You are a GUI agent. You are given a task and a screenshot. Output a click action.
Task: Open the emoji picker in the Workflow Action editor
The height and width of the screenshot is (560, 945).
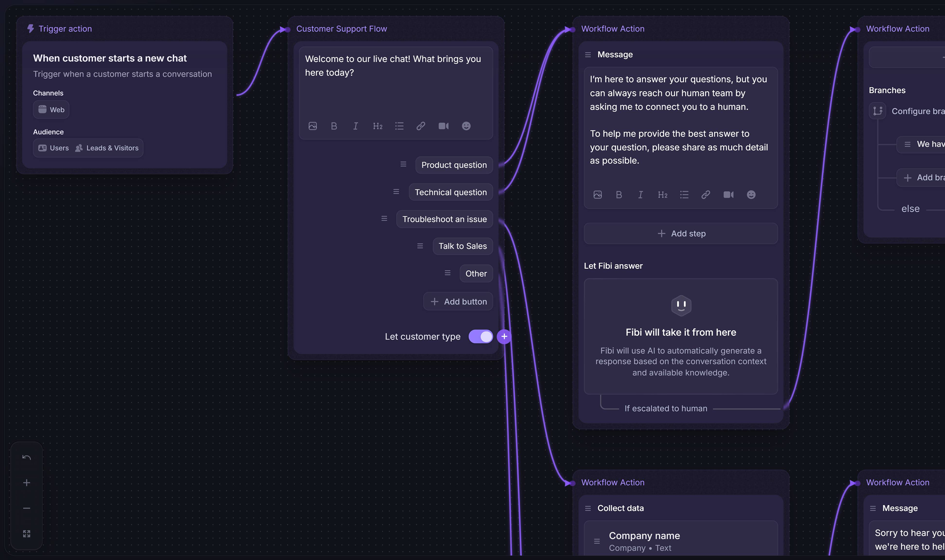click(751, 195)
